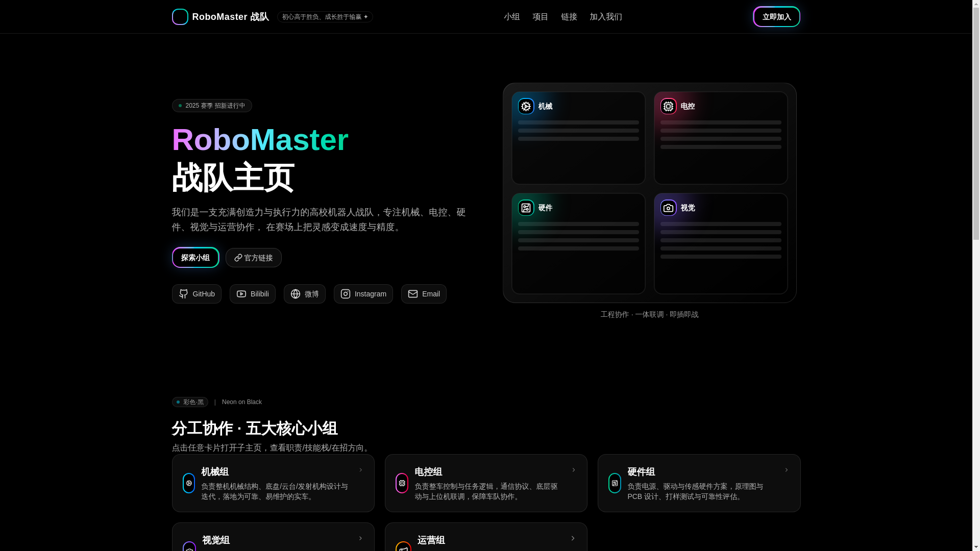Viewport: 980px width, 551px height.
Task: Open the 视觉组 card title
Action: coord(216,540)
